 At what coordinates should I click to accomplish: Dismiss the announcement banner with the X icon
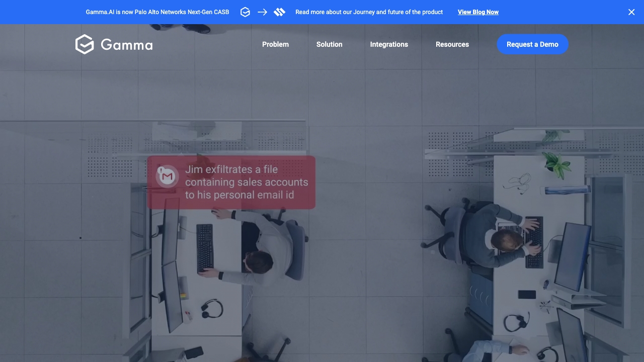coord(631,12)
